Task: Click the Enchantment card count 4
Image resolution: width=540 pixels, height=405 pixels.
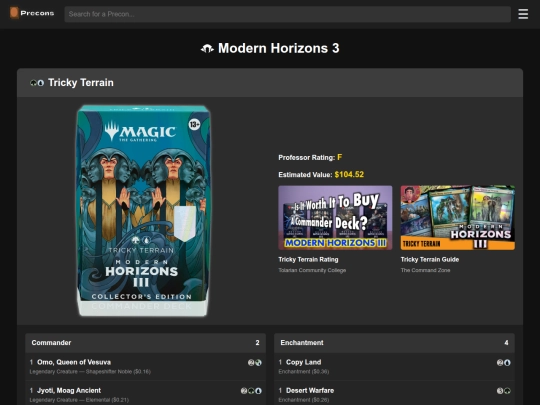Action: (x=506, y=343)
